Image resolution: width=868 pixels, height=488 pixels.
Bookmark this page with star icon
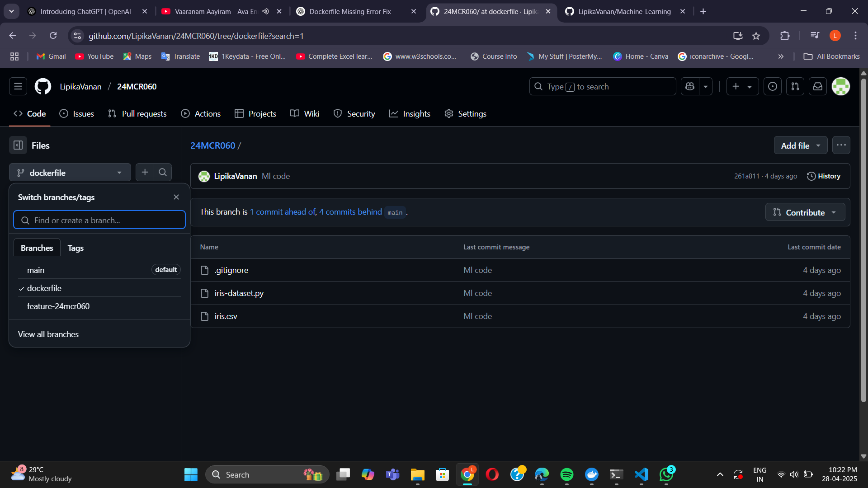tap(756, 36)
